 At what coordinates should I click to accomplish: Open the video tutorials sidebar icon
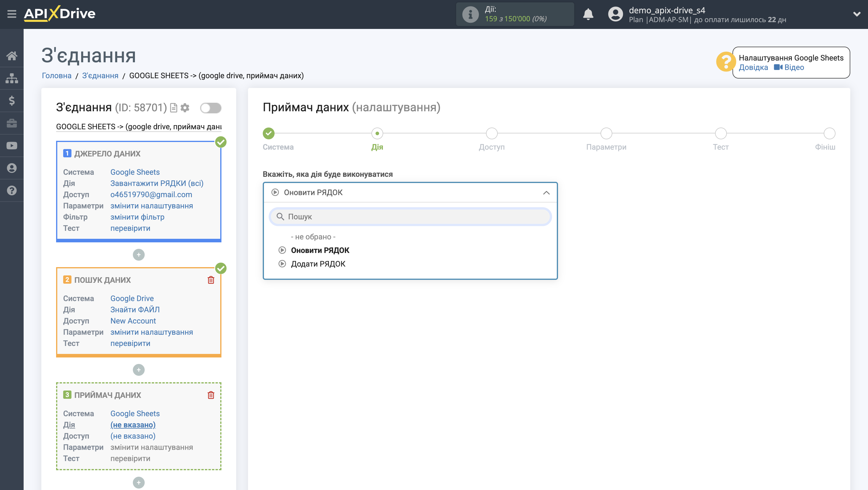click(x=12, y=146)
